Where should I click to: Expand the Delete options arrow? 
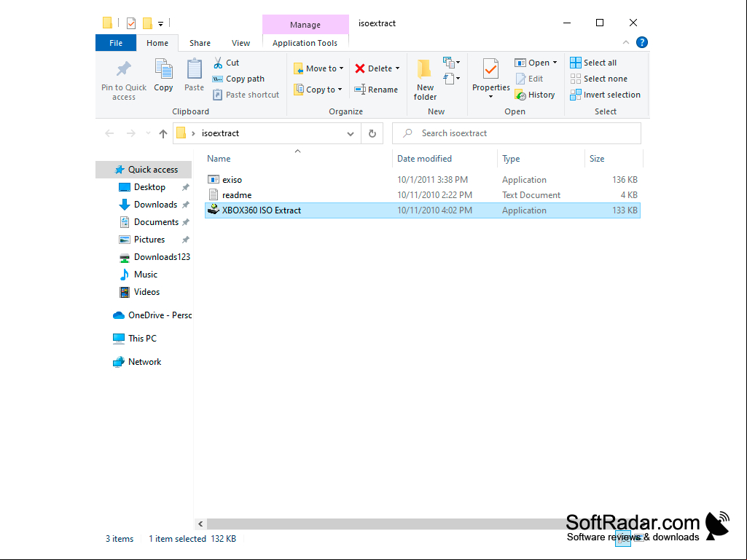(397, 68)
